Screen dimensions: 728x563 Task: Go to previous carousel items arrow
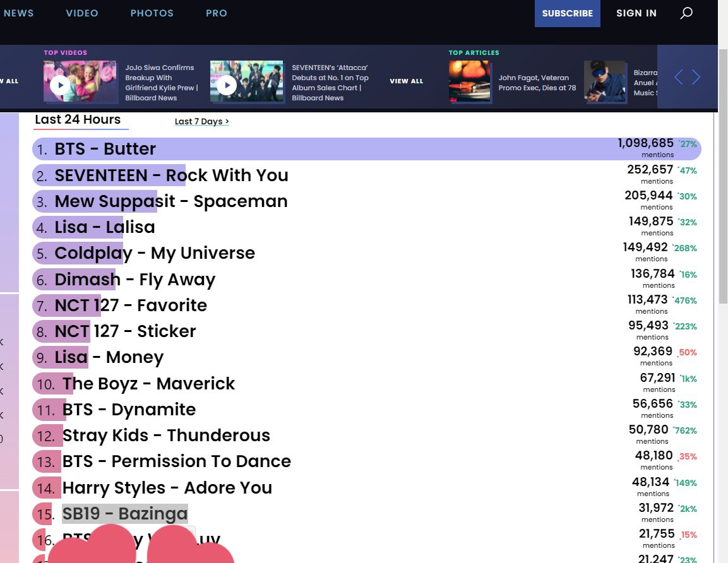click(678, 77)
